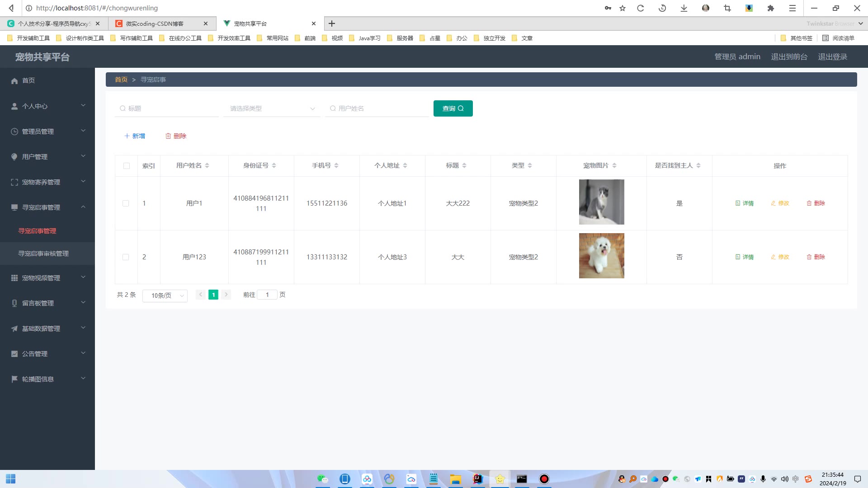
Task: Expand the 宠物寄养管理 menu chevron
Action: (x=83, y=182)
